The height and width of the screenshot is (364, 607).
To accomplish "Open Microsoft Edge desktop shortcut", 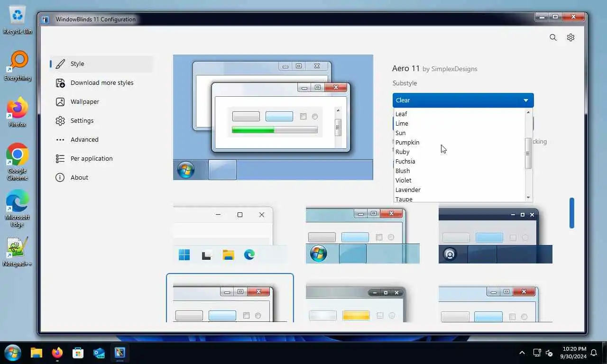I will (x=18, y=208).
